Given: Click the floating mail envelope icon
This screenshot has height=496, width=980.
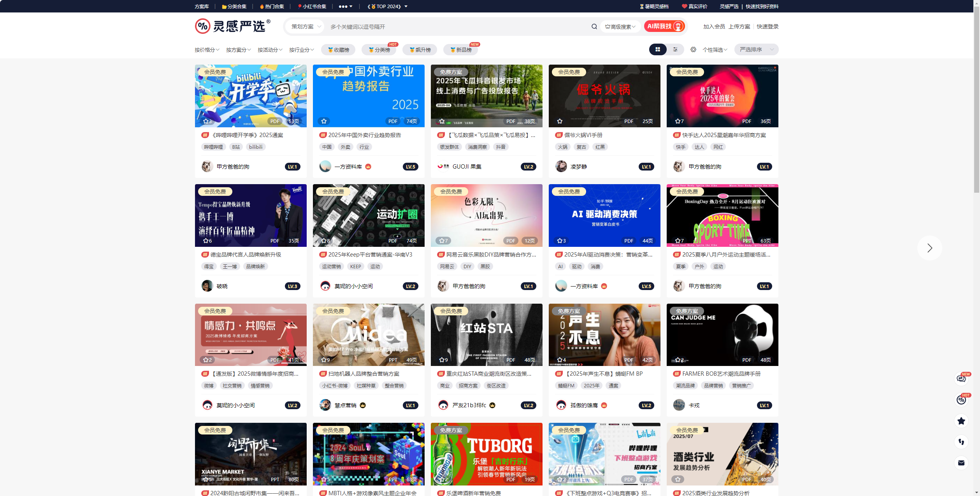Looking at the screenshot, I should coord(961,463).
